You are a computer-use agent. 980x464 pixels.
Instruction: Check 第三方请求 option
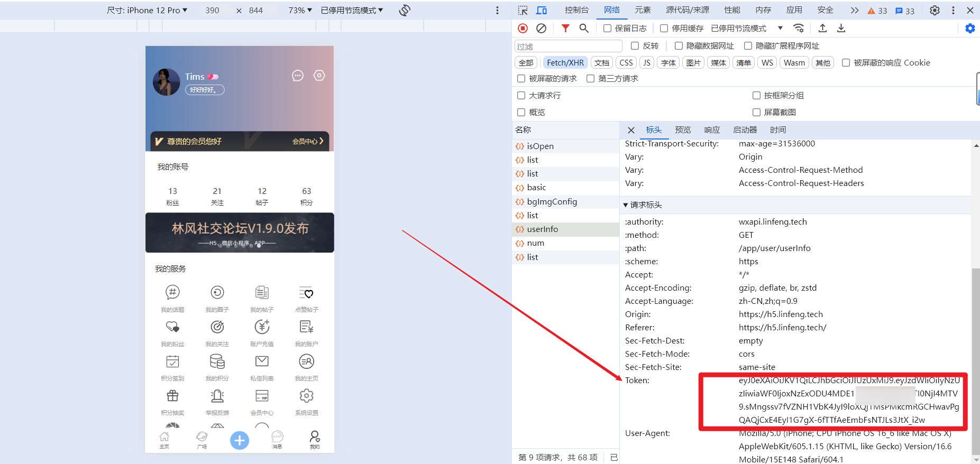click(x=590, y=78)
